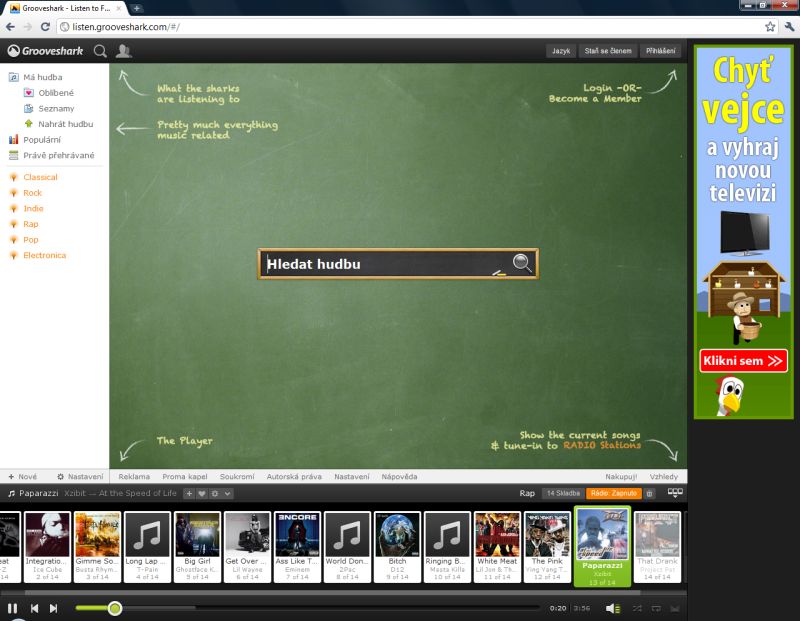
Task: Turn off Rádio: Zapnuto toggle
Action: pos(614,493)
